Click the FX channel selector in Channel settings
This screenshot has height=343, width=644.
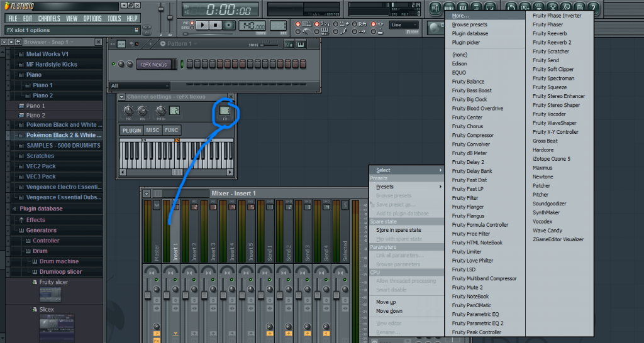click(x=225, y=111)
